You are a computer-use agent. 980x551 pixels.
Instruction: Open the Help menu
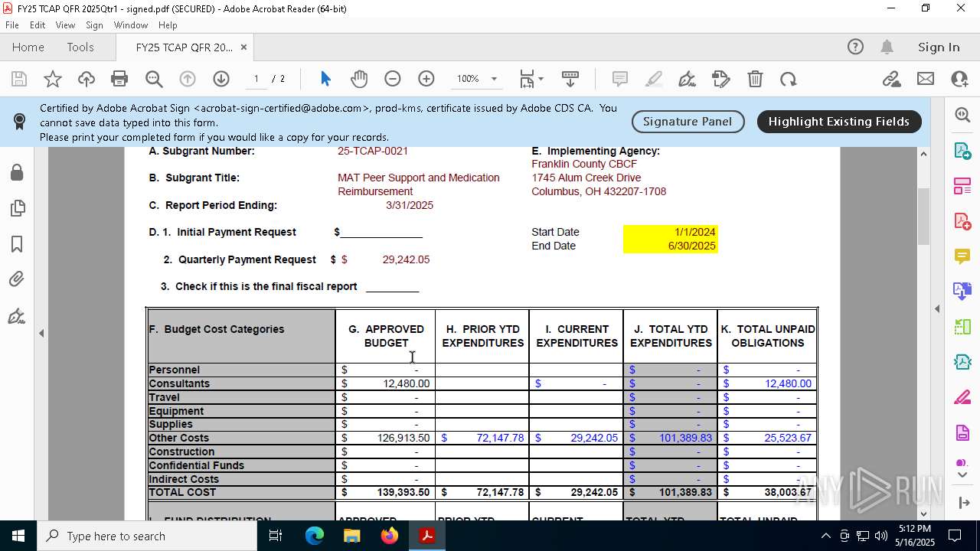pyautogui.click(x=168, y=25)
